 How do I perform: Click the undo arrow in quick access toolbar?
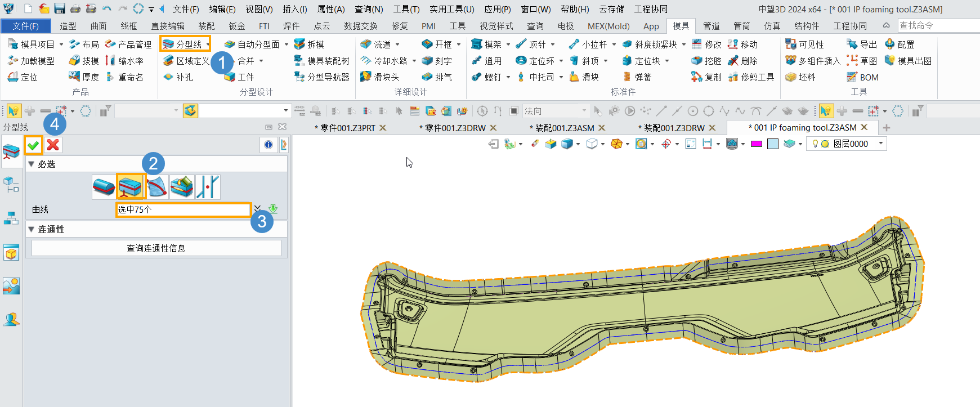106,8
